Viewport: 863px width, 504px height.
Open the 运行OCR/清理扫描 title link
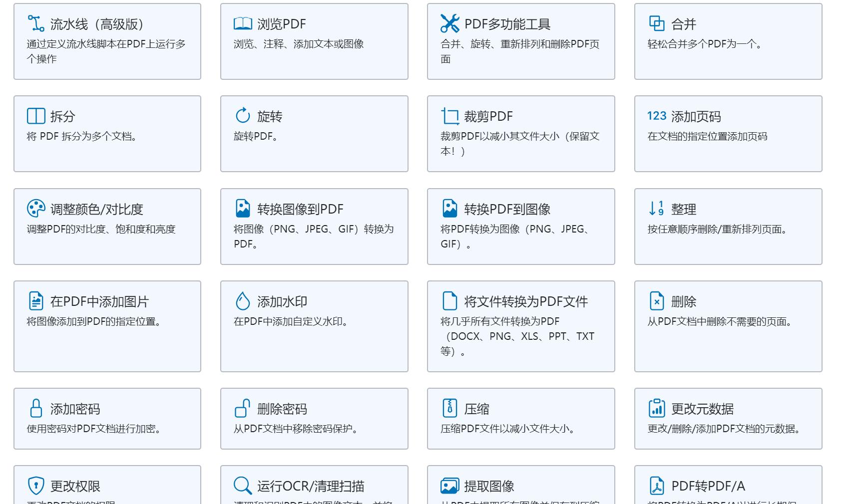[x=311, y=486]
